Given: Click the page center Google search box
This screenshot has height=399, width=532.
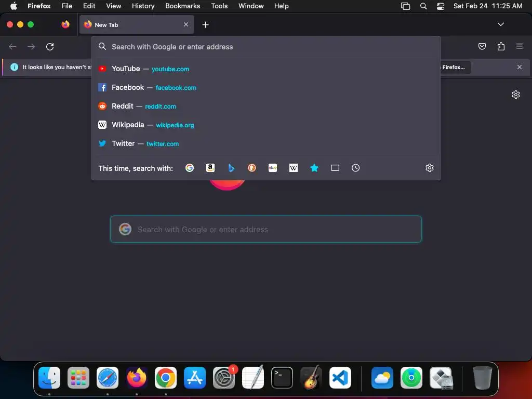Looking at the screenshot, I should pos(266,229).
